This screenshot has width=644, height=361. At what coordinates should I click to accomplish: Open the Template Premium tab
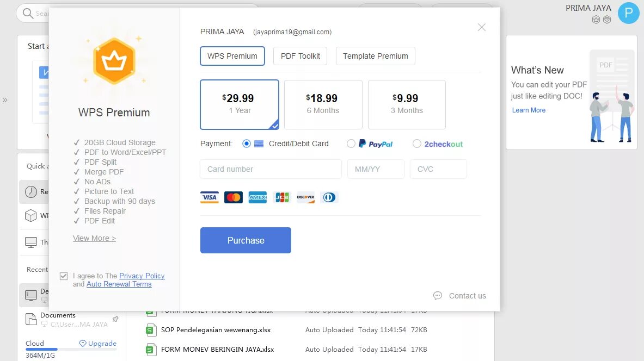[376, 56]
